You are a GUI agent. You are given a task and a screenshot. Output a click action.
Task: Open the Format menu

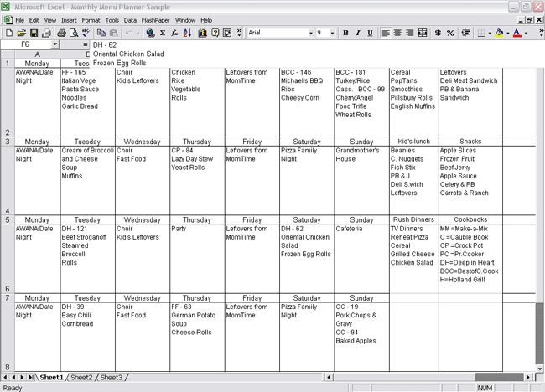pos(91,20)
